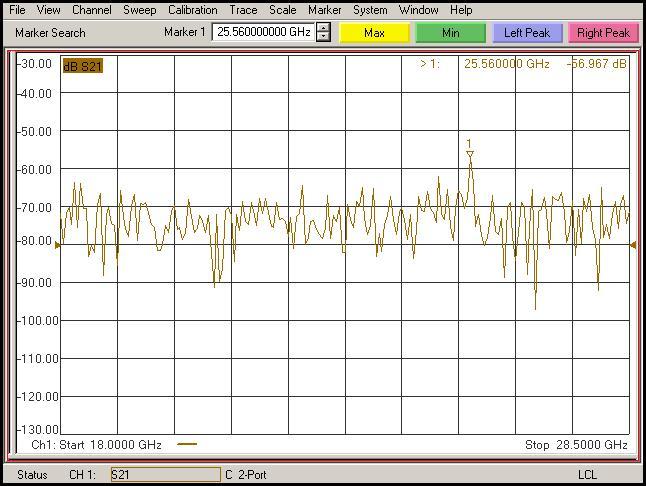Select the dB S21 trace label
646x486 pixels.
click(82, 66)
